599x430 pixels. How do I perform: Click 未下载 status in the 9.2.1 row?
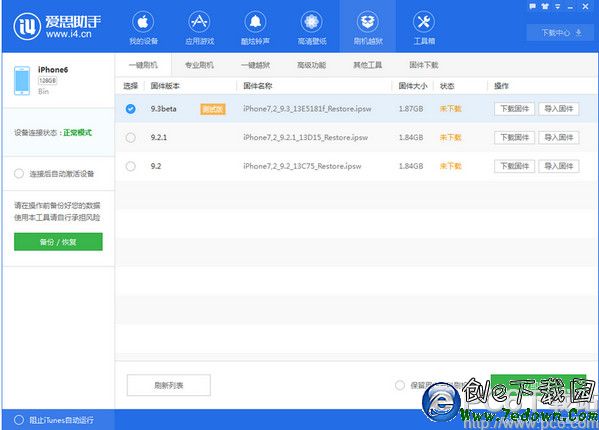point(451,137)
